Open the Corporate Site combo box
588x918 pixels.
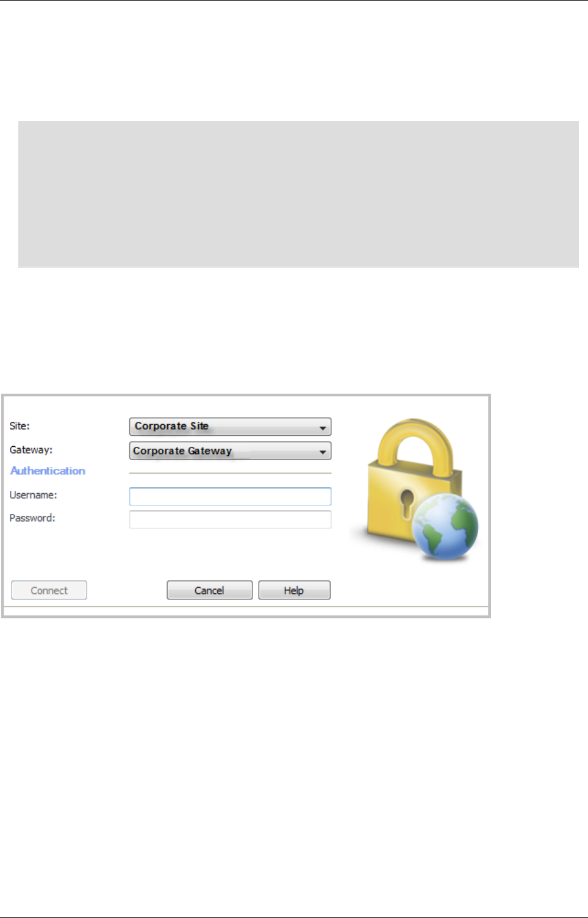[230, 427]
